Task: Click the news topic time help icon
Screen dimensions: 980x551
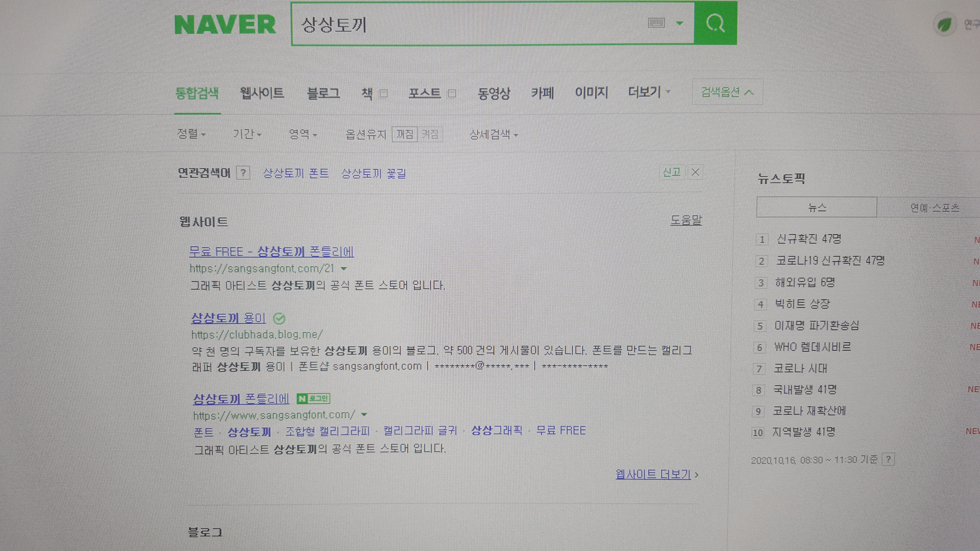Action: [x=888, y=459]
